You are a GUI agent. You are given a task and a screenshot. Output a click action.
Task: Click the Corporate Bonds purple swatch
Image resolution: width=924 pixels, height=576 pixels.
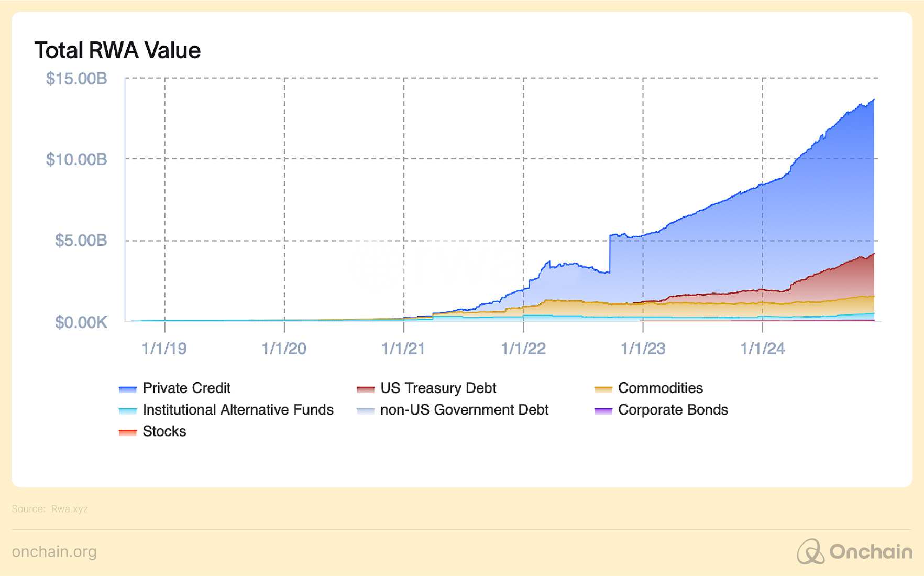(603, 411)
